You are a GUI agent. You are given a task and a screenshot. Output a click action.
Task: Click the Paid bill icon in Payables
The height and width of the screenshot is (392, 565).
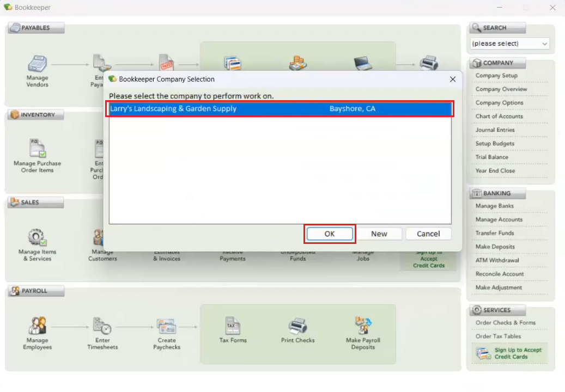click(167, 62)
